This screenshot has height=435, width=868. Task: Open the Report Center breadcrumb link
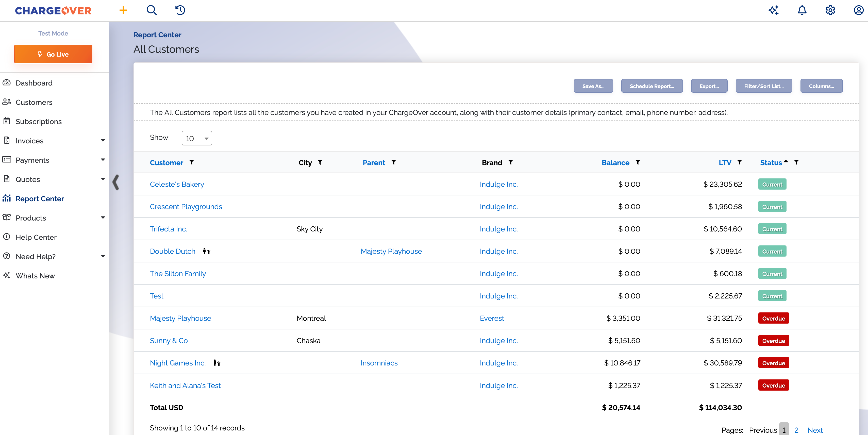[157, 35]
